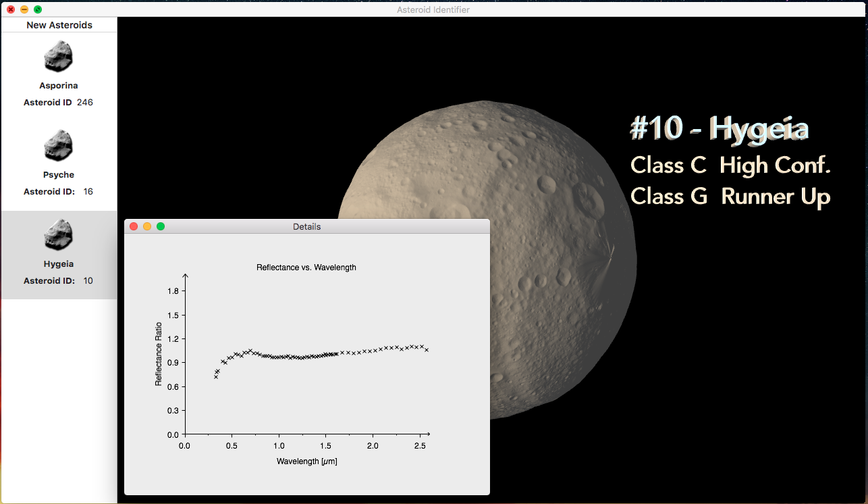Image resolution: width=868 pixels, height=504 pixels.
Task: Close the Details window
Action: tap(134, 226)
